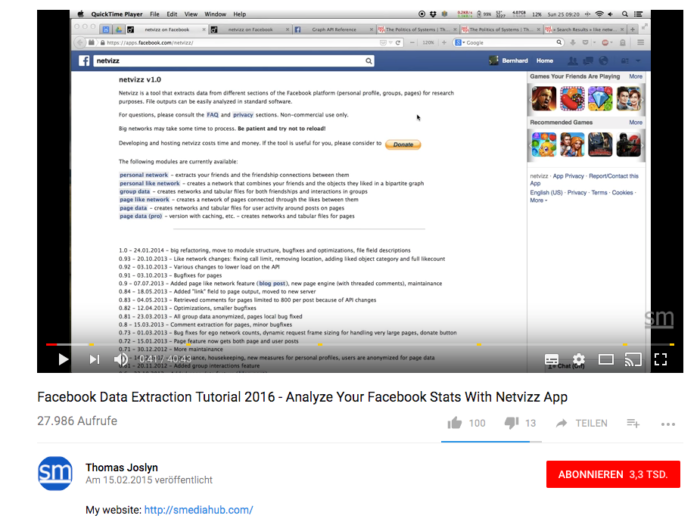Click the Facebook search magnifier icon
The width and height of the screenshot is (700, 528).
pyautogui.click(x=368, y=61)
